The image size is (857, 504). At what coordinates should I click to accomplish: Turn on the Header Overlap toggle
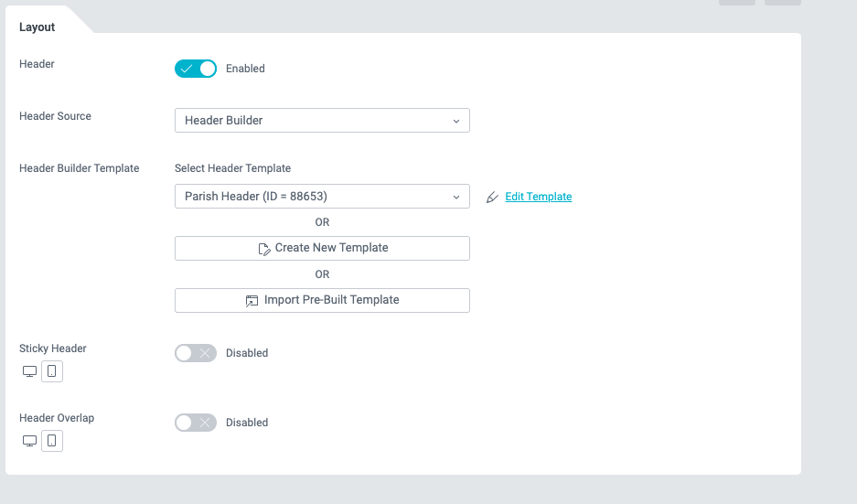pyautogui.click(x=196, y=423)
